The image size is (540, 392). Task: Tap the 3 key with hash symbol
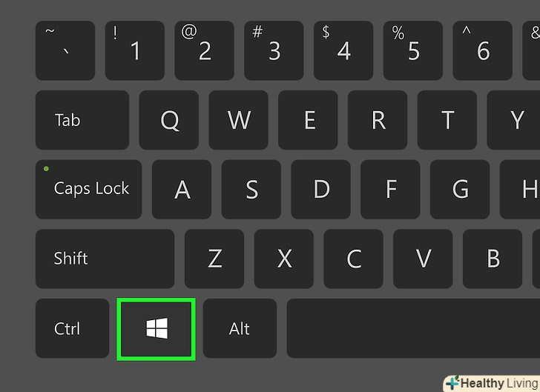point(274,50)
